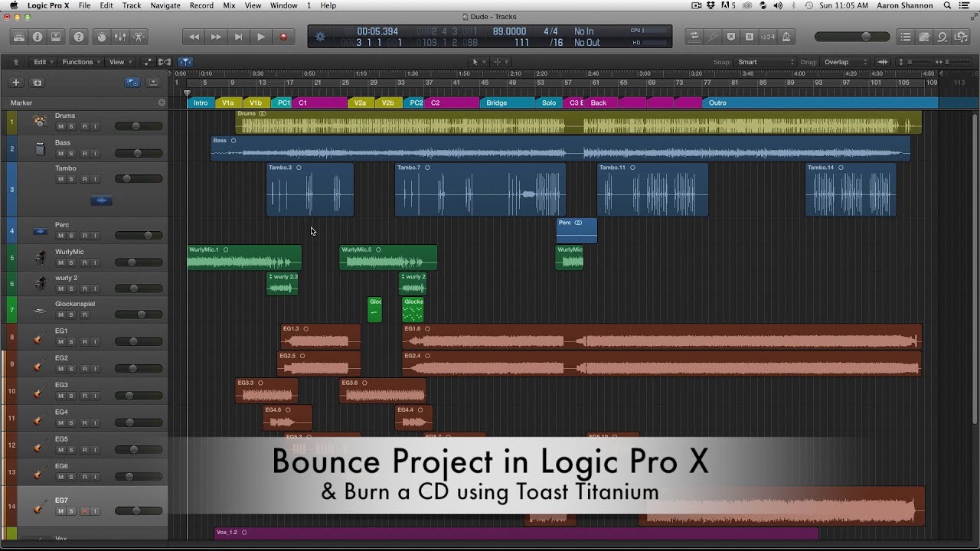The image size is (980, 551).
Task: Open Aaron Shannon user menu
Action: (x=905, y=5)
